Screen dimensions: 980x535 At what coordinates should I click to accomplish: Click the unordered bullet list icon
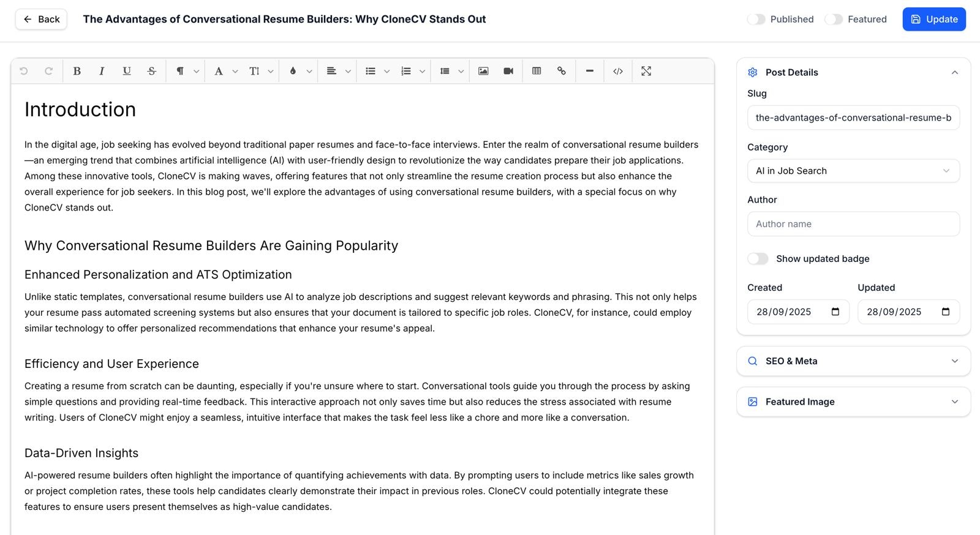[371, 71]
